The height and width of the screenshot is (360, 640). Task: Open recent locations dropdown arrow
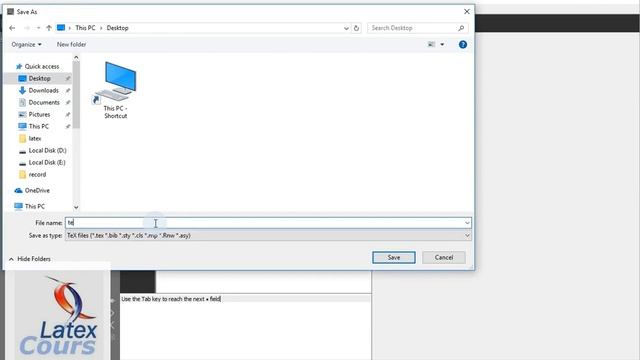(x=38, y=28)
